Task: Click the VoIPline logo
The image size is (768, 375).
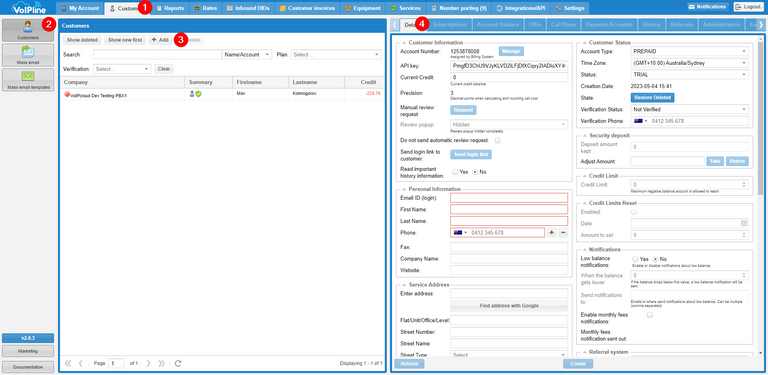Action: tap(28, 8)
